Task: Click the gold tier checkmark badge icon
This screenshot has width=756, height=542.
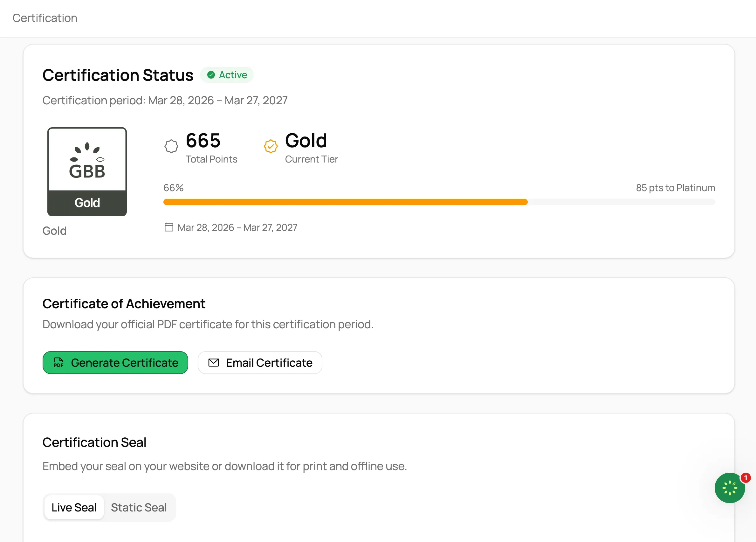Action: (x=271, y=146)
